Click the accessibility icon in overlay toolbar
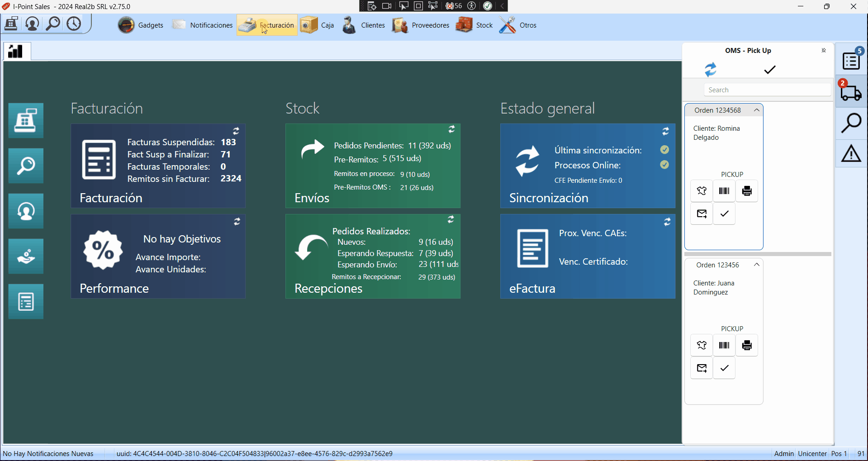 [x=472, y=6]
